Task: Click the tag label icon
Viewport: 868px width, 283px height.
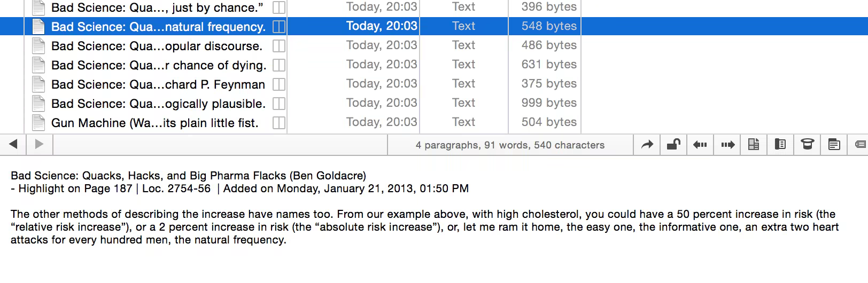Action: [860, 144]
